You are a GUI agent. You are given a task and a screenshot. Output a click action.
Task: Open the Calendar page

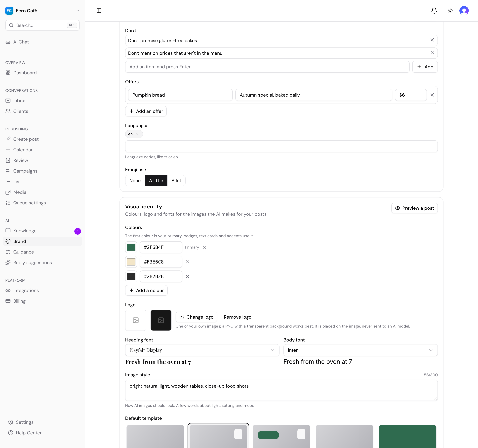click(42, 149)
